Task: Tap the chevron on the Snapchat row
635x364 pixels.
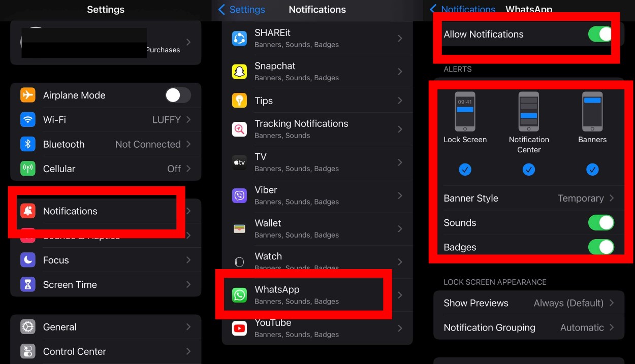Action: coord(400,72)
